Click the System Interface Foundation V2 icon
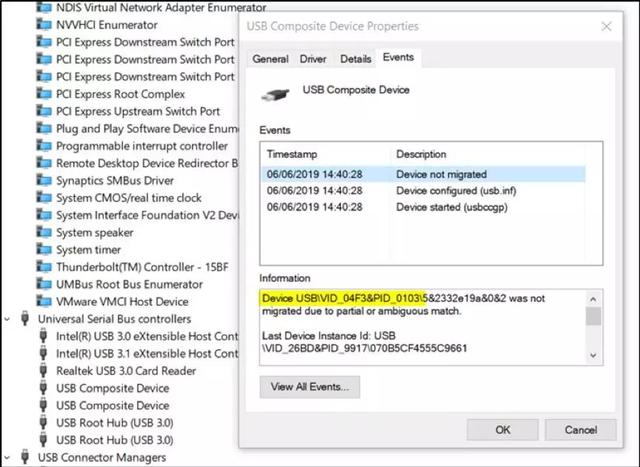Image resolution: width=640 pixels, height=467 pixels. [x=44, y=215]
